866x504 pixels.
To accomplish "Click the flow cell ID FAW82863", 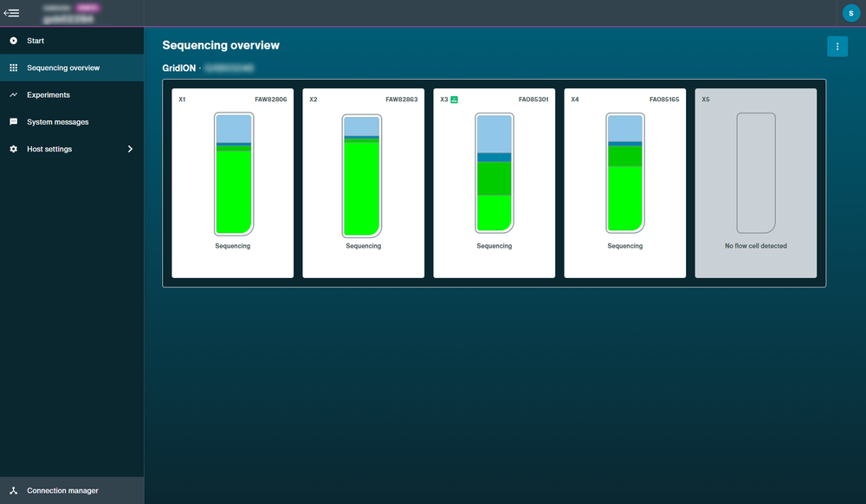I will 402,100.
